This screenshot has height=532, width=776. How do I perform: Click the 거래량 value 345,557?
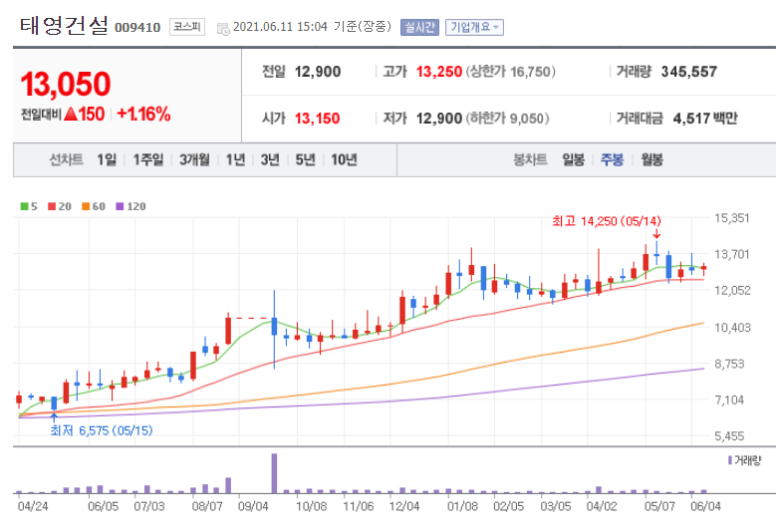click(x=689, y=72)
